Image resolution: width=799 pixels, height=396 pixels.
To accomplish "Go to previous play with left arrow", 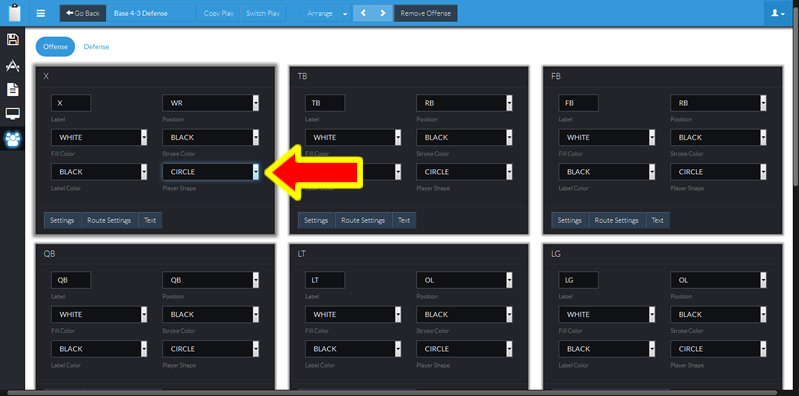I will pos(363,13).
